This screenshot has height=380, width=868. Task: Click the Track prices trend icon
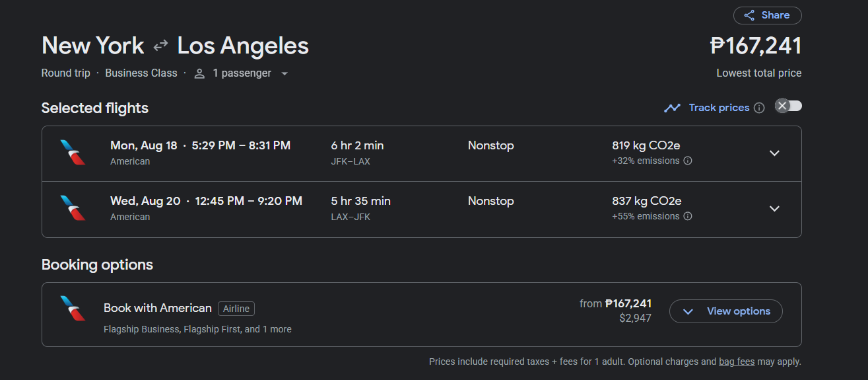coord(672,108)
